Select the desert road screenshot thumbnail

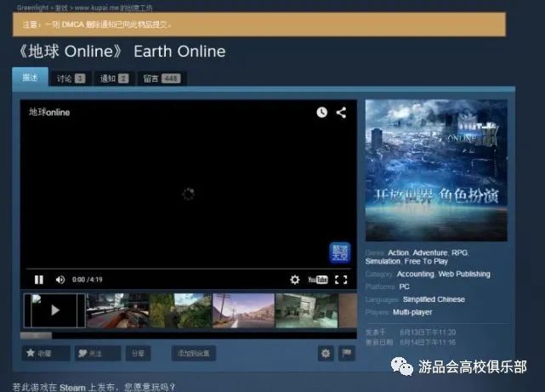(x=243, y=310)
